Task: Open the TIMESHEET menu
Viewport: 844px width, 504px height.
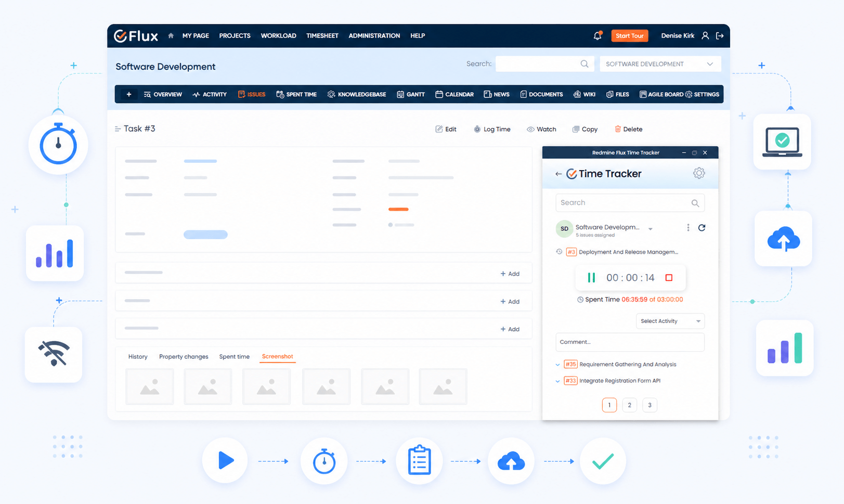Action: click(322, 36)
